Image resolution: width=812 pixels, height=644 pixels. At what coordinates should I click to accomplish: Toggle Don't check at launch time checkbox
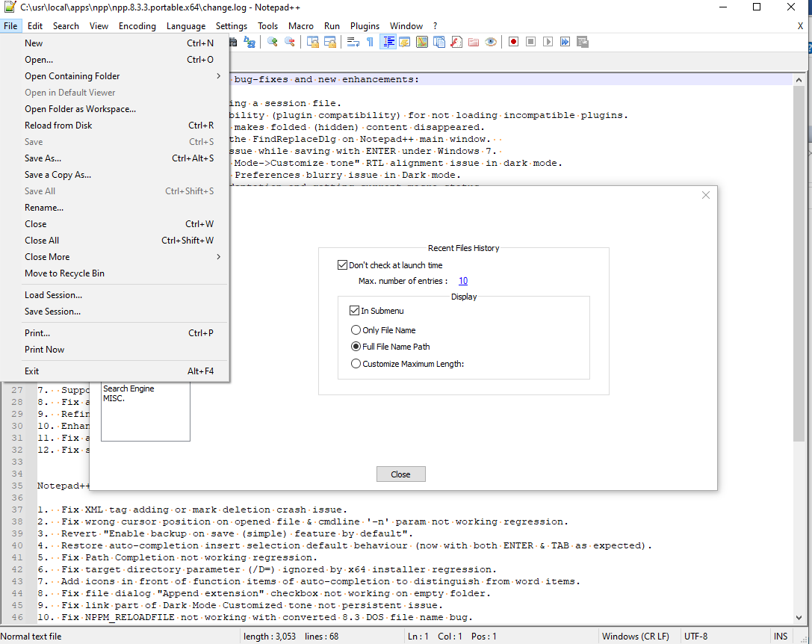pyautogui.click(x=342, y=264)
